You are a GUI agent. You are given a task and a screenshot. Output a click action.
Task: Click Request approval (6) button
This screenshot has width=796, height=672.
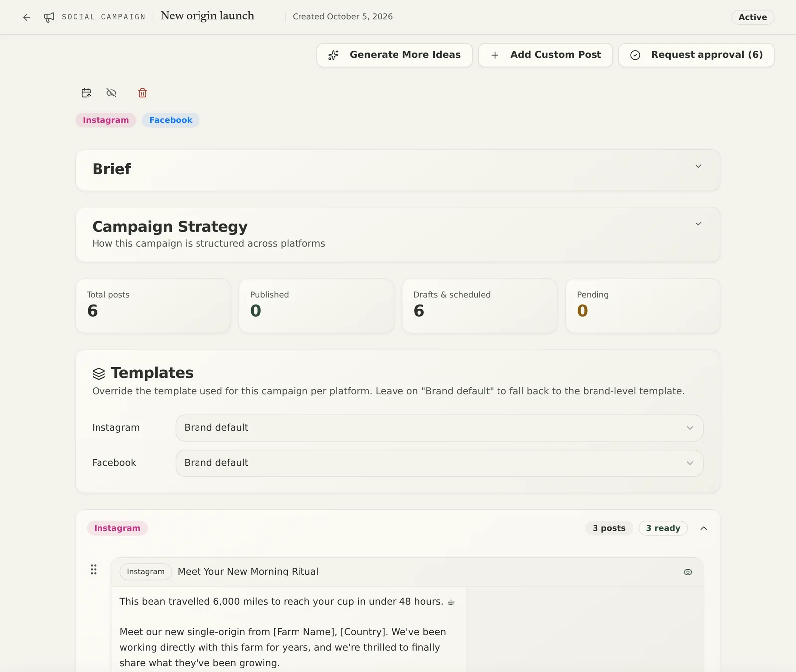point(696,55)
